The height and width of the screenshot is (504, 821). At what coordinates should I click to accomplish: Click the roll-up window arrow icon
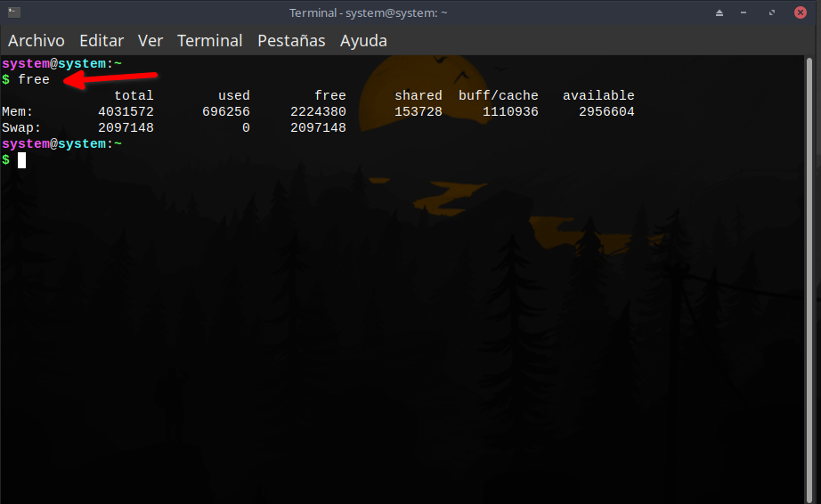point(719,12)
